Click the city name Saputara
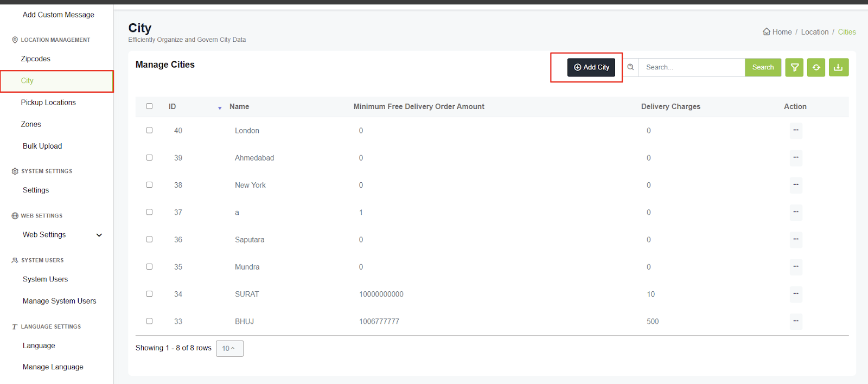The image size is (868, 384). coord(250,240)
